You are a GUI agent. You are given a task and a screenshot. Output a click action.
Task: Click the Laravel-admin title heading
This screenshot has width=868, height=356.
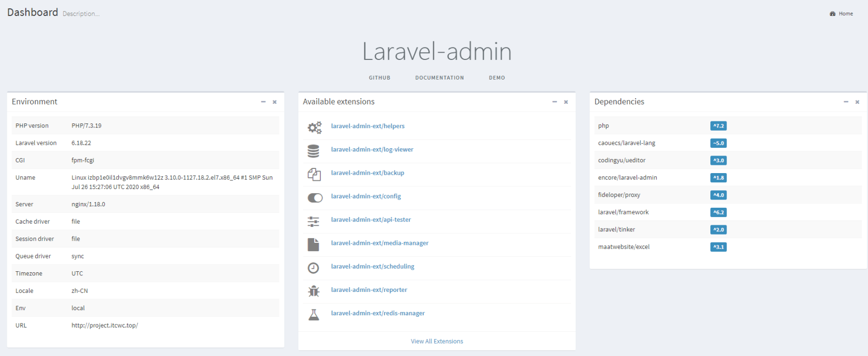437,52
